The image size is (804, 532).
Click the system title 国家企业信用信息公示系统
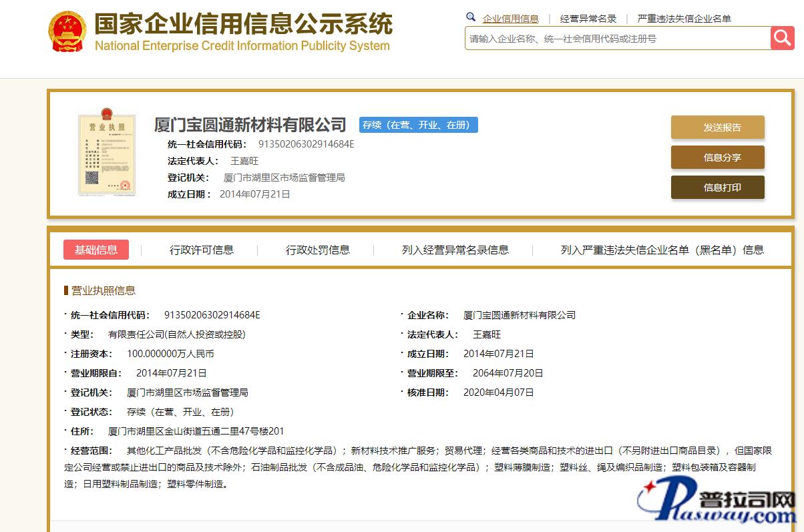[x=243, y=25]
